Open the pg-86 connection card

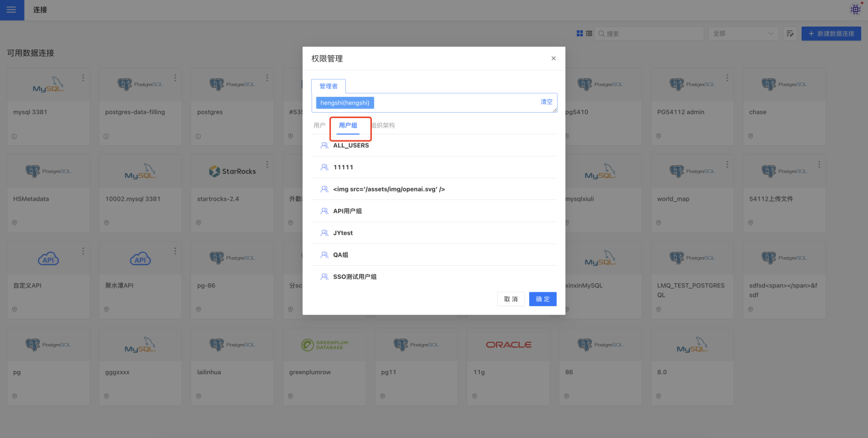coord(232,280)
